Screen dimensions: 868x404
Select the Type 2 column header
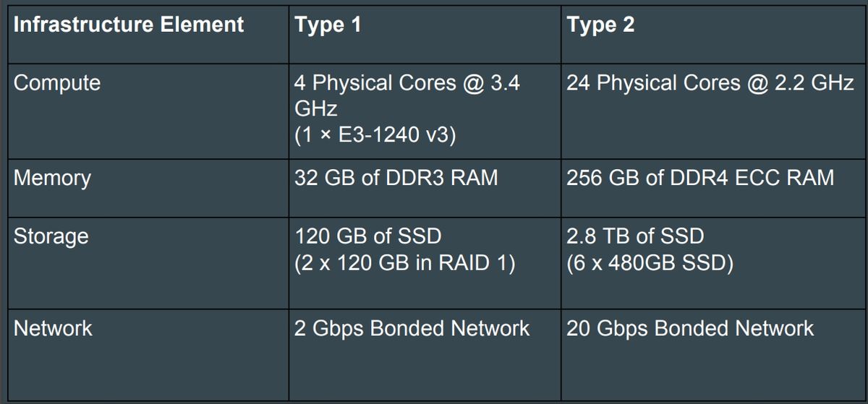click(x=600, y=25)
